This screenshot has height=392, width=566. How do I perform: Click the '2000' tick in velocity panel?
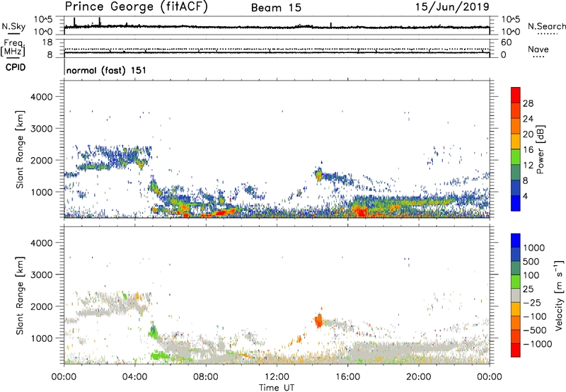pyautogui.click(x=42, y=306)
